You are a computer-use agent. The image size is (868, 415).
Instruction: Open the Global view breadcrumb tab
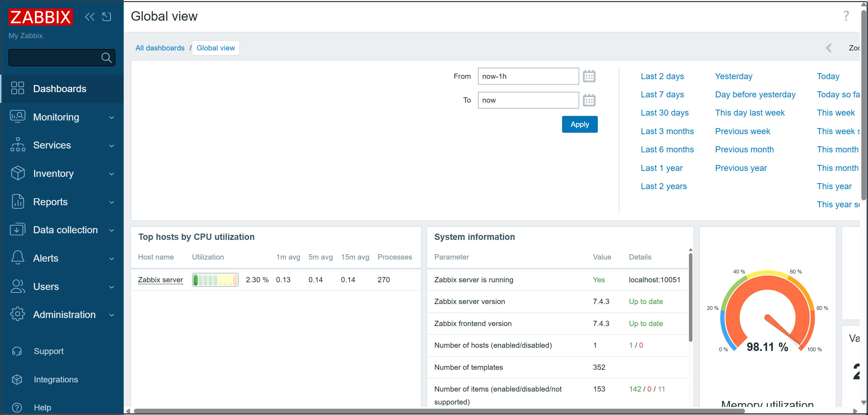(x=216, y=48)
